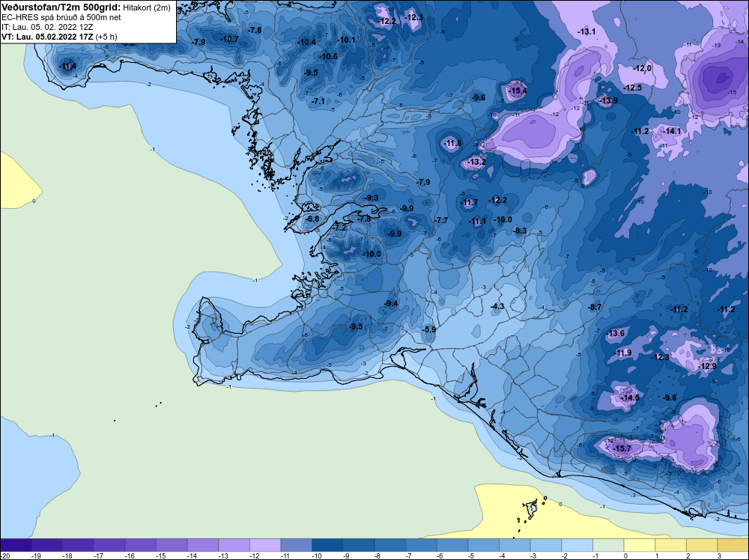
Task: Click the 'IT: Lau. 05. 02. 2022 12Z' line
Action: coord(47,27)
